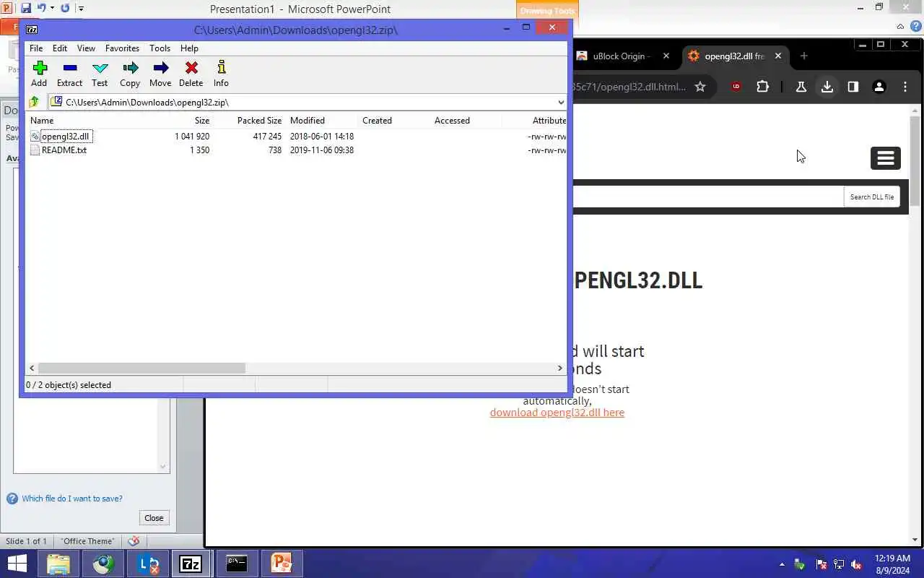Viewport: 924px width, 578px height.
Task: Select the README.txt file row
Action: [x=297, y=150]
